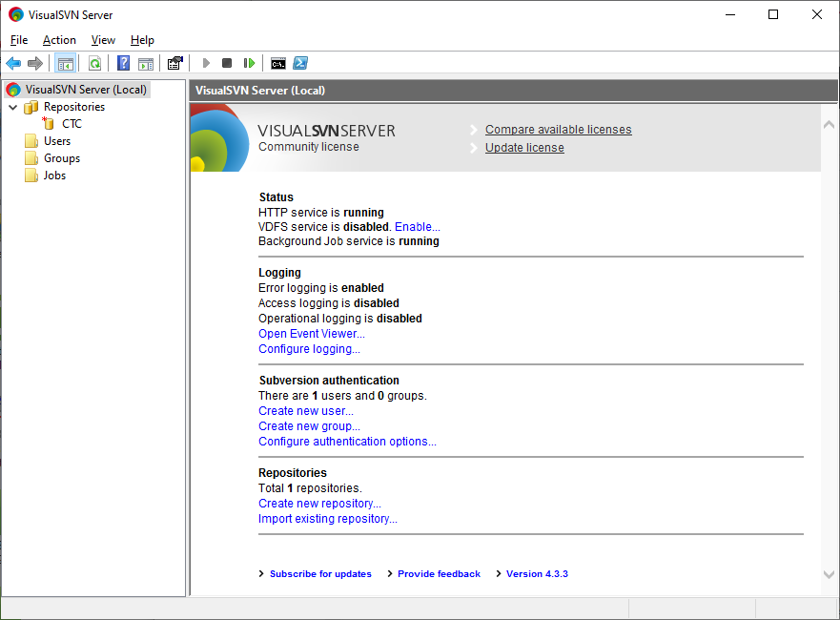
Task: Minimize the VisualSVN Server window
Action: 730,14
